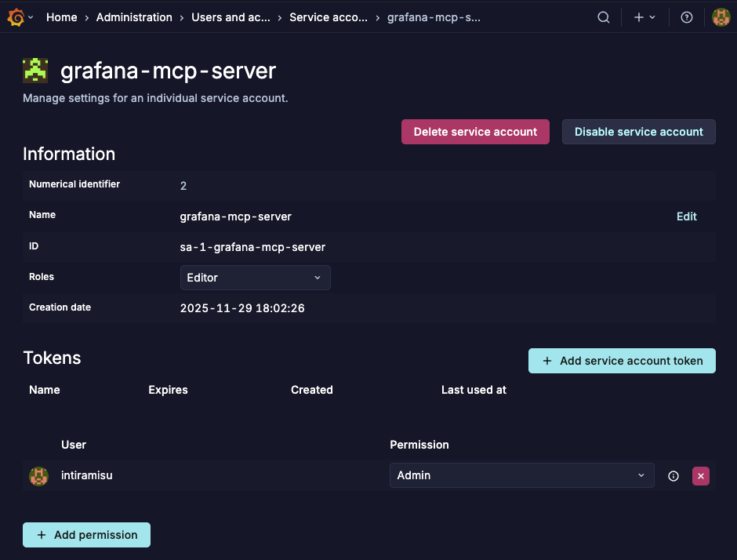The image size is (737, 560).
Task: Click the Created column header
Action: 311,390
